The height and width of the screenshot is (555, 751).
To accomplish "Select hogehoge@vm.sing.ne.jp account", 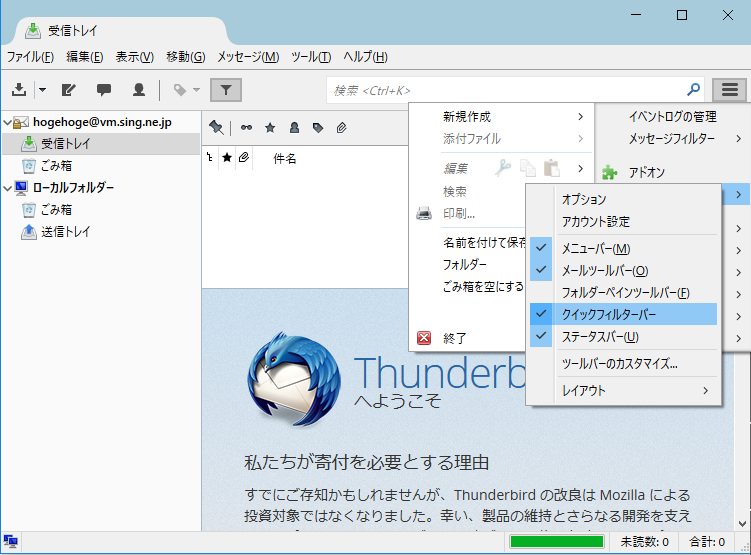I will 102,122.
